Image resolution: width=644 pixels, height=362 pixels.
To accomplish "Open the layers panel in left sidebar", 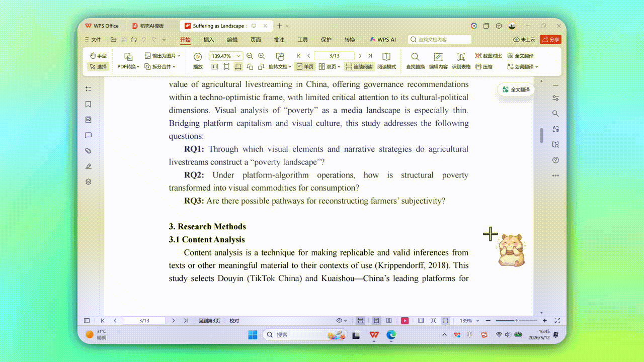I will click(x=89, y=182).
